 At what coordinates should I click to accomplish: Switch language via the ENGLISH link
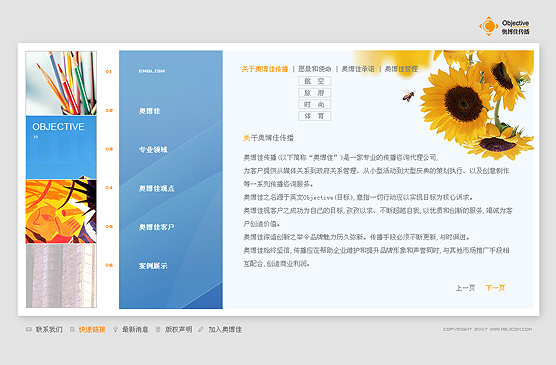(152, 71)
